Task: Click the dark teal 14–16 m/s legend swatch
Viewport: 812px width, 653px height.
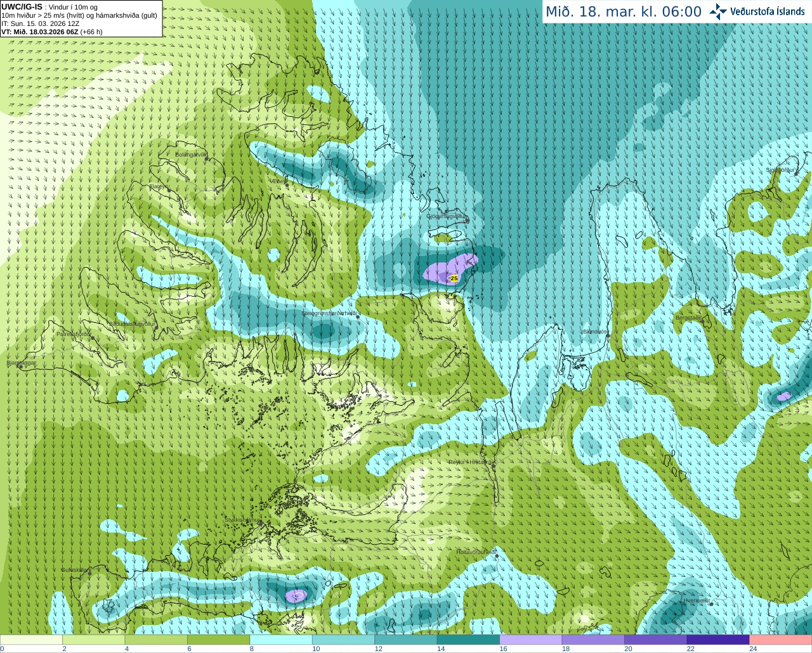Action: coord(468,640)
